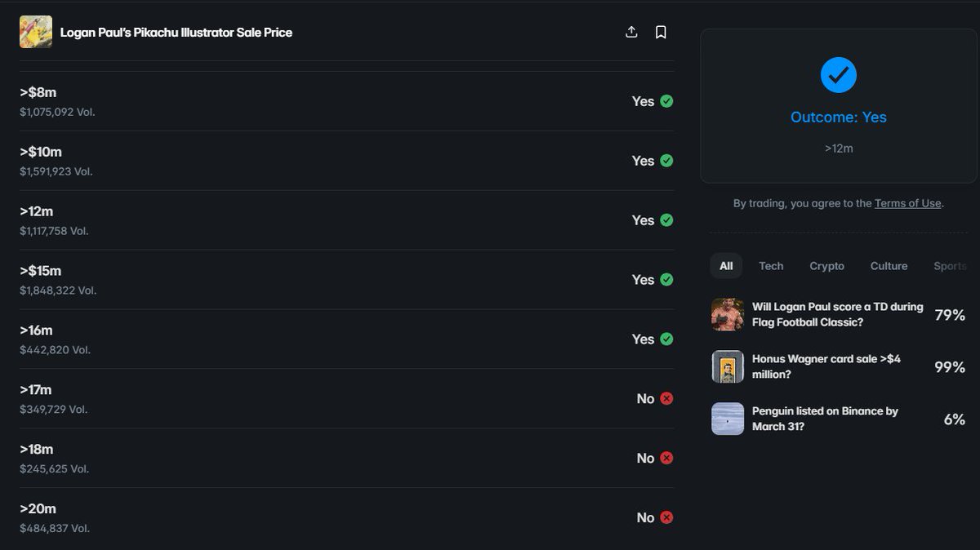Open the Terms of Use link
This screenshot has width=980, height=550.
(908, 203)
